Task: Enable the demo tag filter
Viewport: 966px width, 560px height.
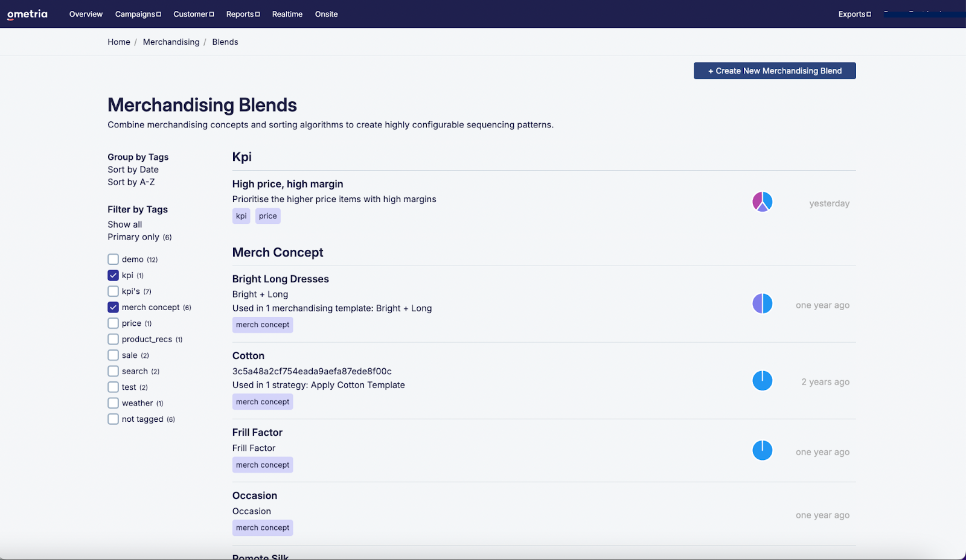Action: (x=113, y=259)
